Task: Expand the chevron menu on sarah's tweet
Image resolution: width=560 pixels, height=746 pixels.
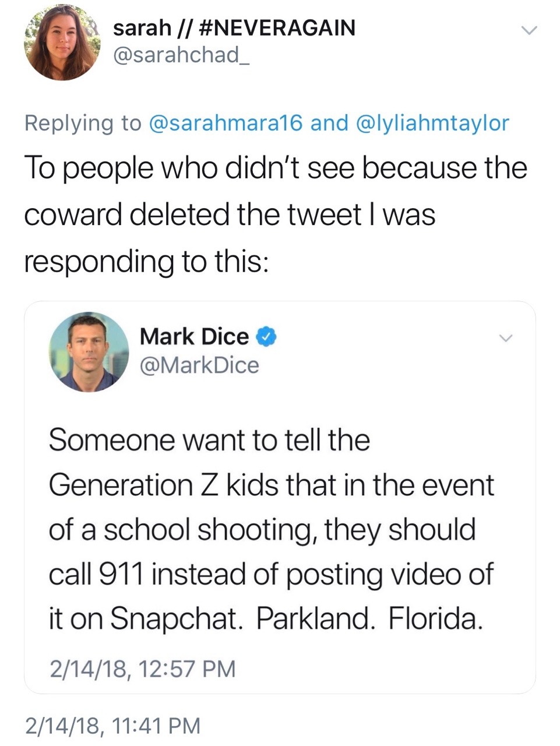Action: click(528, 30)
